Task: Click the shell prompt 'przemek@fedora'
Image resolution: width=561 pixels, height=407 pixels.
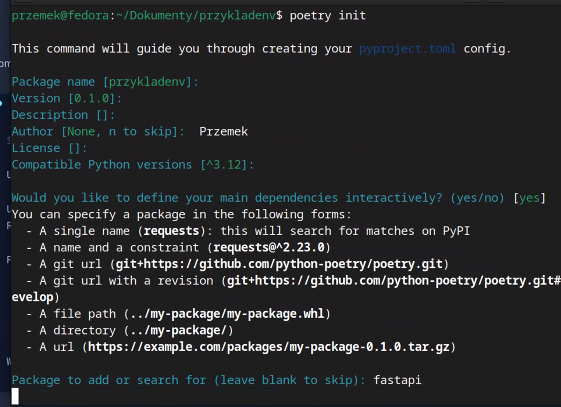Action: (60, 16)
